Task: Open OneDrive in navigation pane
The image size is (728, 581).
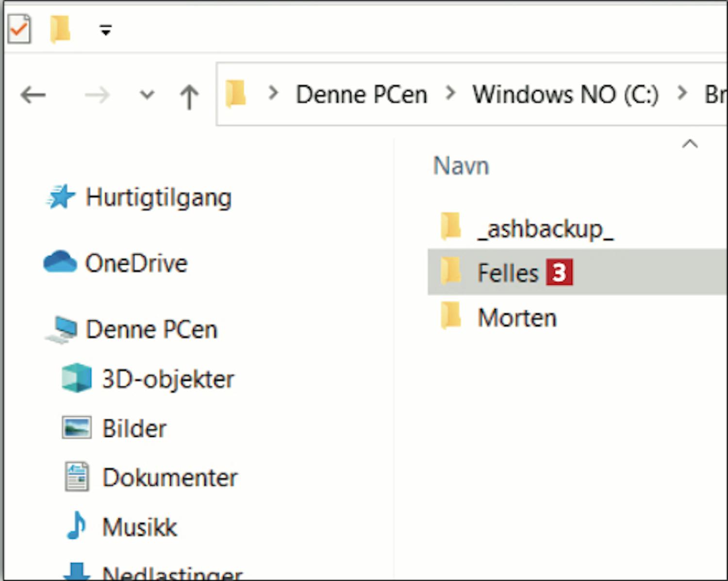Action: click(136, 263)
